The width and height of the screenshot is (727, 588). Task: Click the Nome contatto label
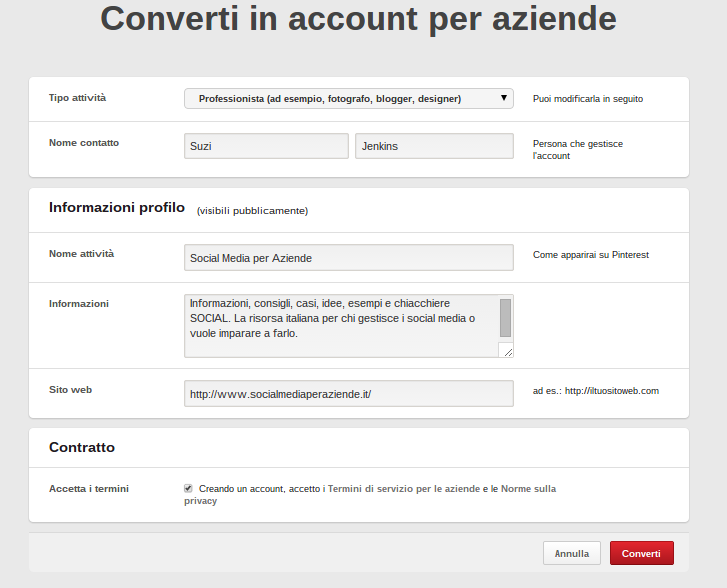click(x=84, y=143)
